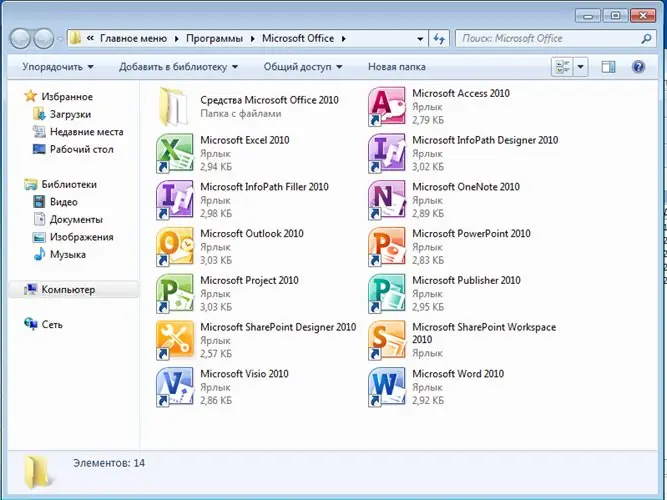
Task: Click the Средства Microsoft Office 2010 label
Action: point(269,100)
